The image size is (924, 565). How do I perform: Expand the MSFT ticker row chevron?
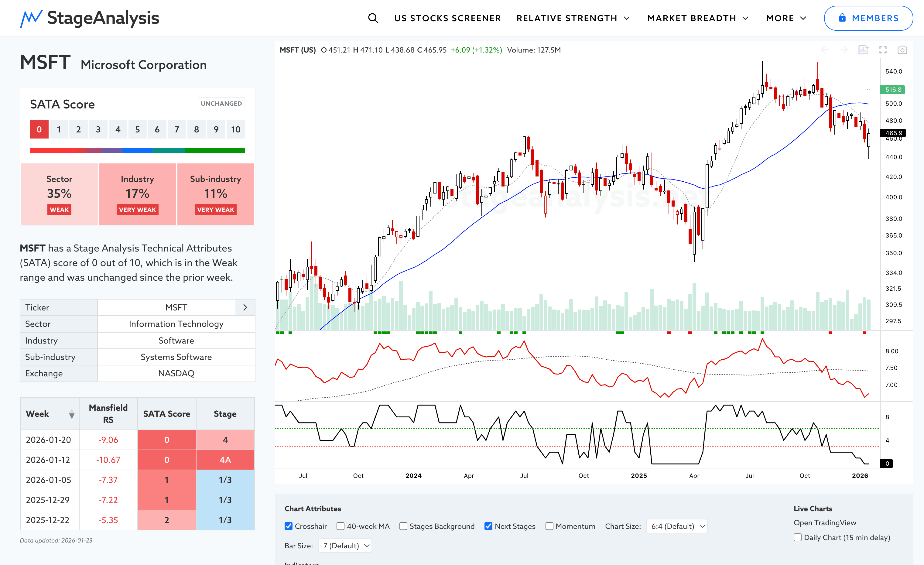[245, 307]
